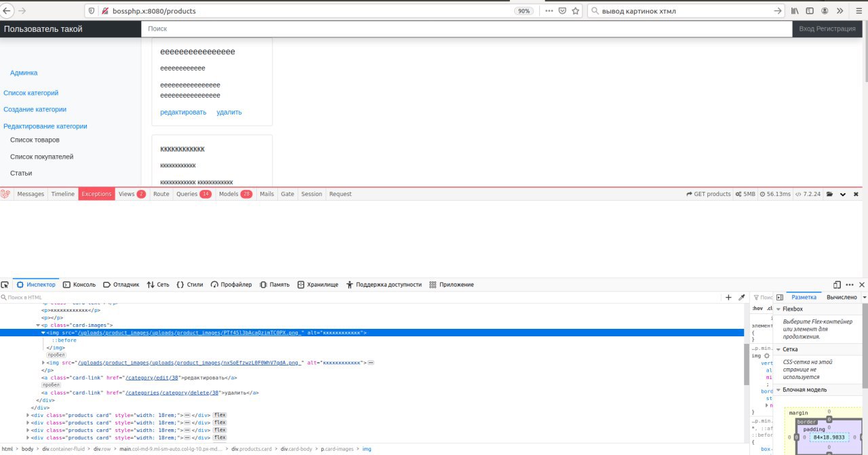Image resolution: width=868 pixels, height=455 pixels.
Task: Open 'Редактирование категории' sidebar link
Action: (45, 126)
